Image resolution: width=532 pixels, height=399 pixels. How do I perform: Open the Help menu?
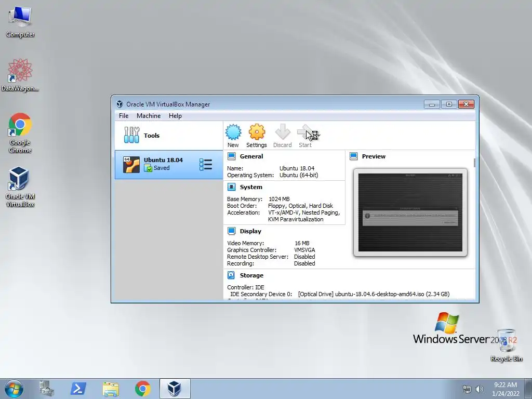175,116
